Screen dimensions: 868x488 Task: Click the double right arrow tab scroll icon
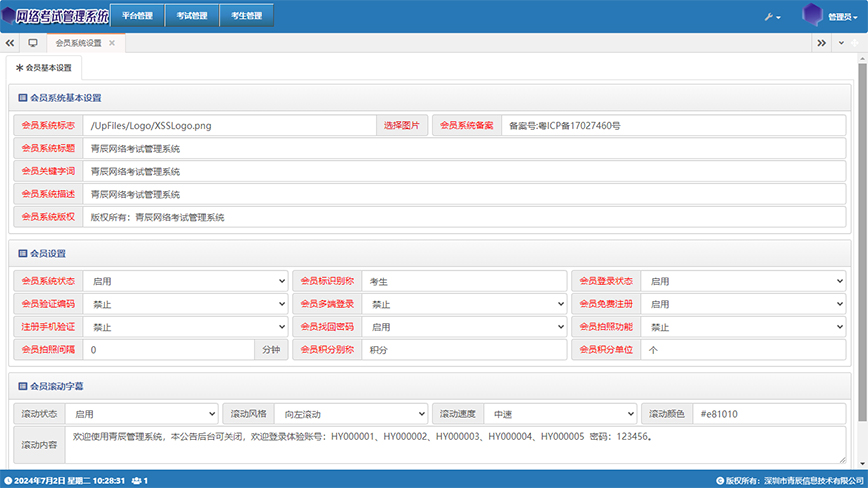point(822,43)
